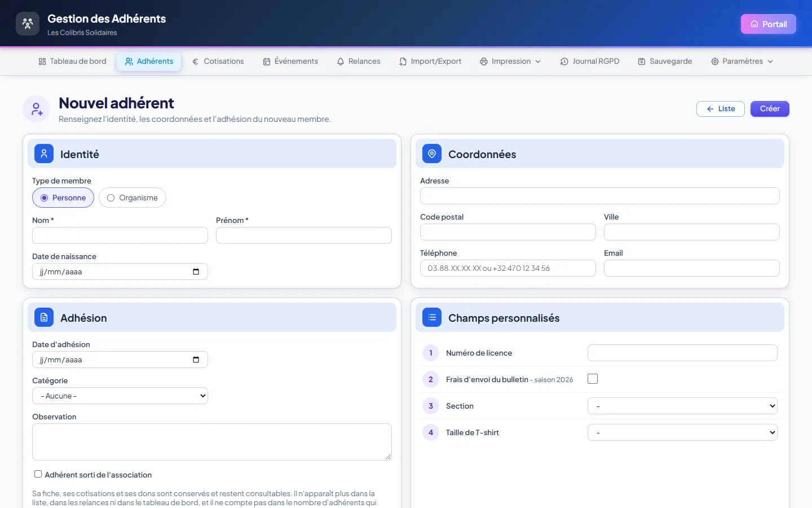Click the Identité section person icon
This screenshot has width=812, height=508.
(x=44, y=154)
